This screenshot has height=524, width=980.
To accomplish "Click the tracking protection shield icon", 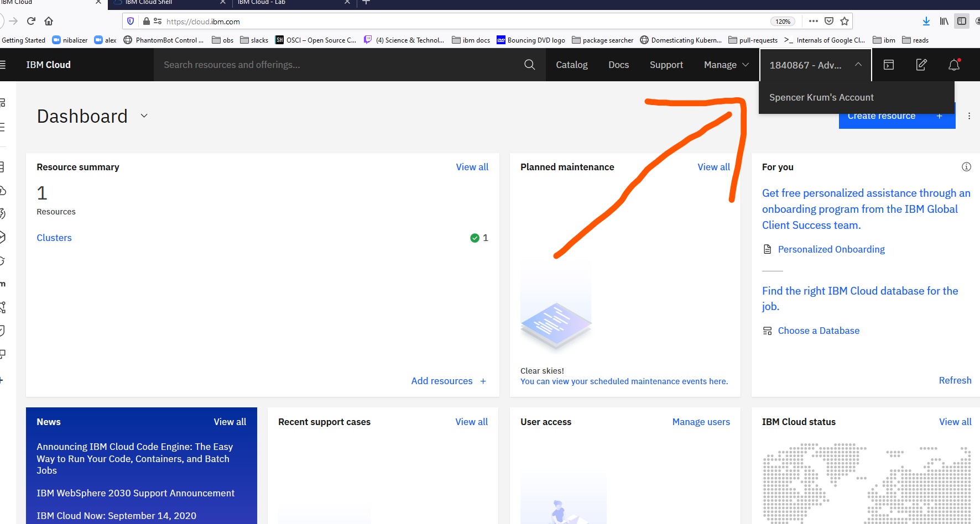I will (x=131, y=21).
